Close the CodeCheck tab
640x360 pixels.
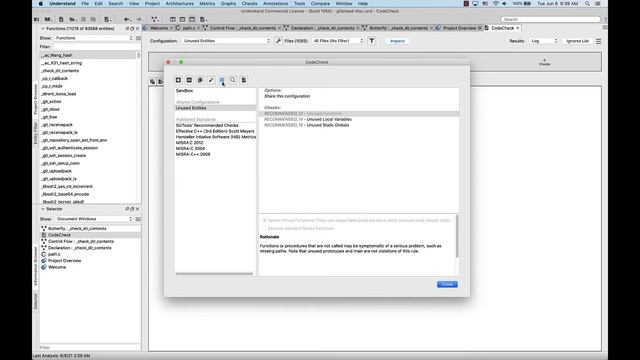coord(518,28)
